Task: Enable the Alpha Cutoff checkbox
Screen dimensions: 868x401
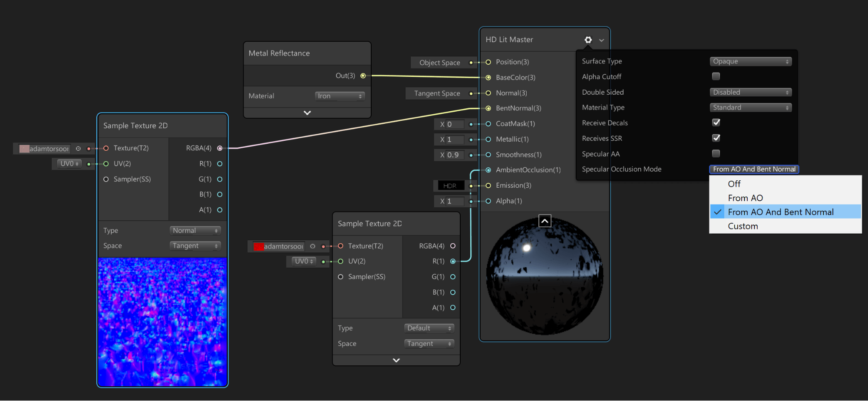Action: coord(716,76)
